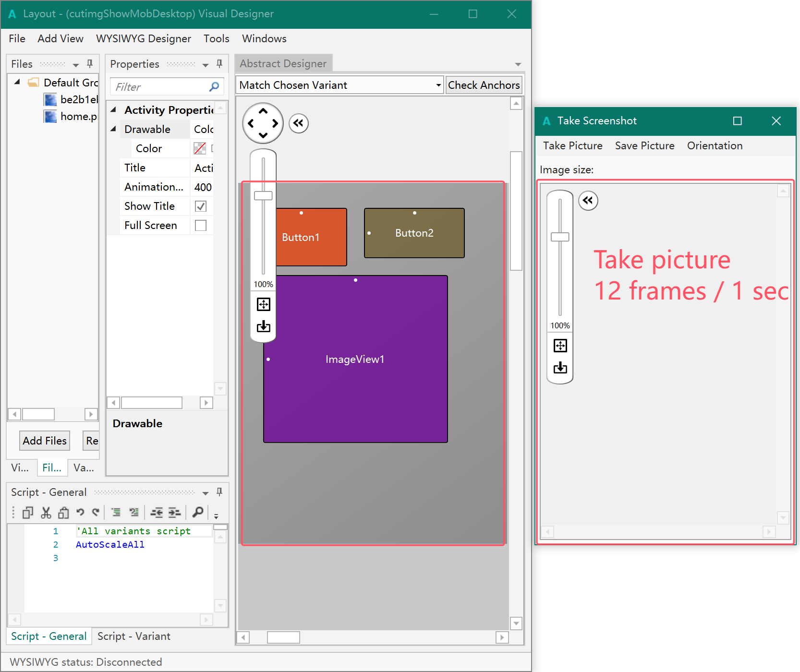Screen dimensions: 800x672
Task: Click the Add Files button
Action: point(45,441)
